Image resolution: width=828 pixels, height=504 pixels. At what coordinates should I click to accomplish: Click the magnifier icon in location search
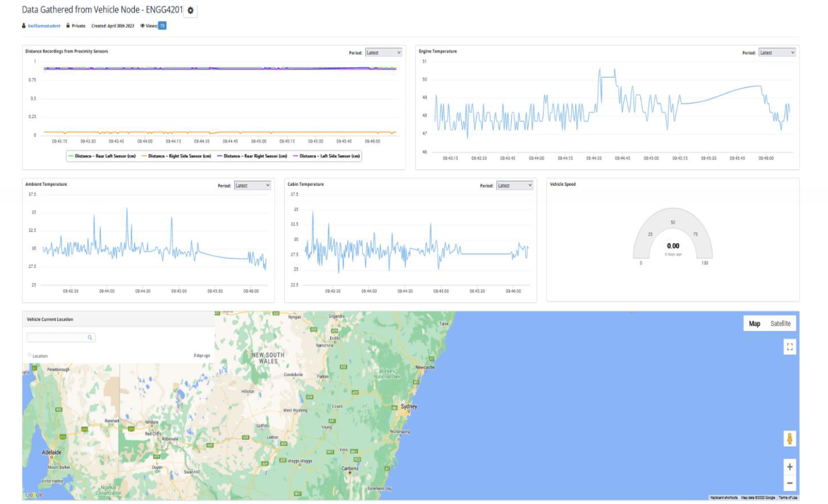click(x=90, y=337)
